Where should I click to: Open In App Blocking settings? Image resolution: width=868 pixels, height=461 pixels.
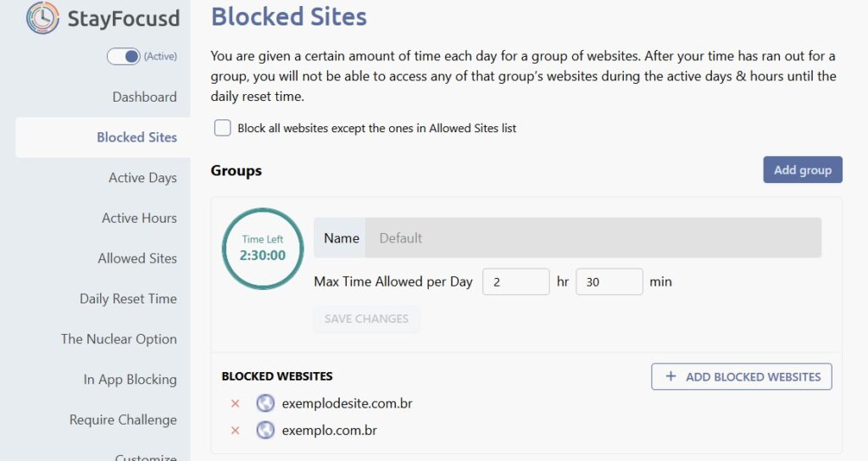click(x=130, y=380)
